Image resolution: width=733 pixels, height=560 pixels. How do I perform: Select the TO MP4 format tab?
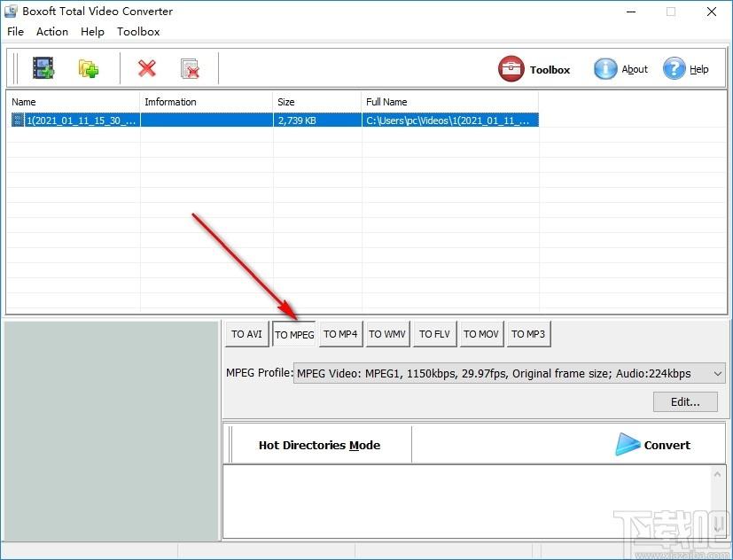340,334
